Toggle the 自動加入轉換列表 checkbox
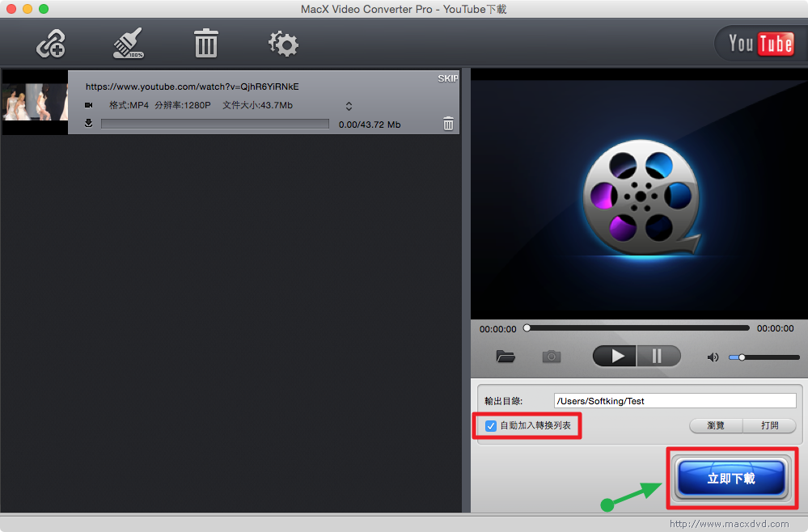The height and width of the screenshot is (532, 808). pyautogui.click(x=490, y=426)
